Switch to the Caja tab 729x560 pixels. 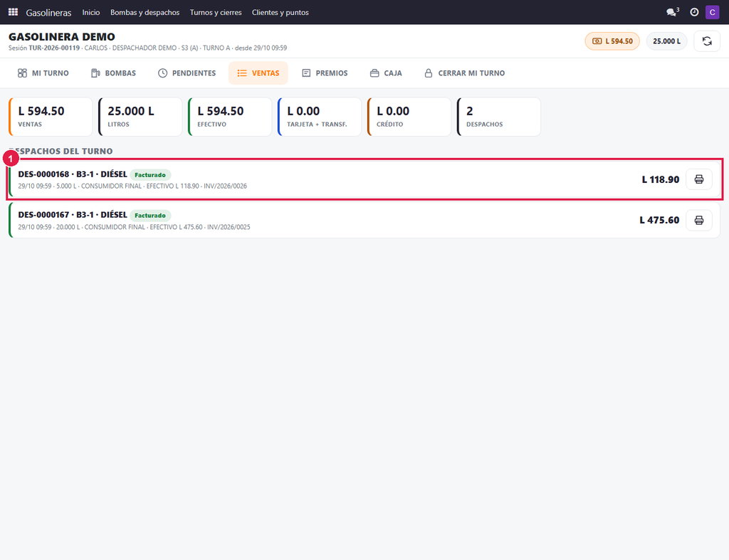pos(386,73)
